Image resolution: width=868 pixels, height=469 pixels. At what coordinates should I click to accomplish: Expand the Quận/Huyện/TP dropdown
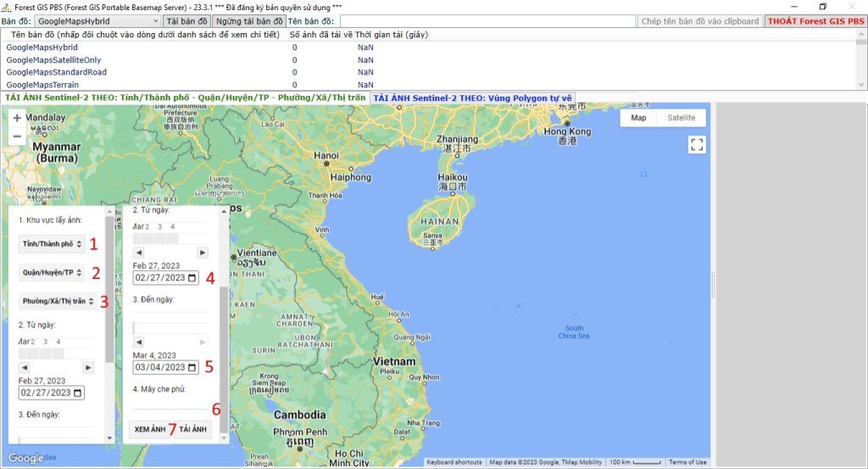(x=52, y=273)
